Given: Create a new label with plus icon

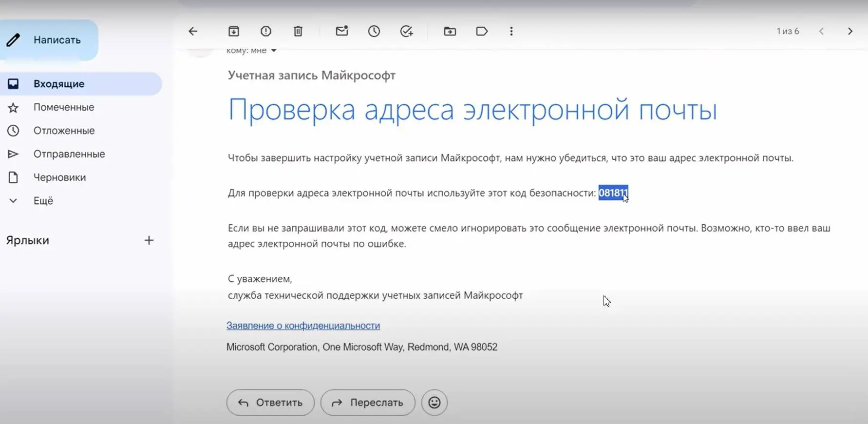Looking at the screenshot, I should coord(149,240).
